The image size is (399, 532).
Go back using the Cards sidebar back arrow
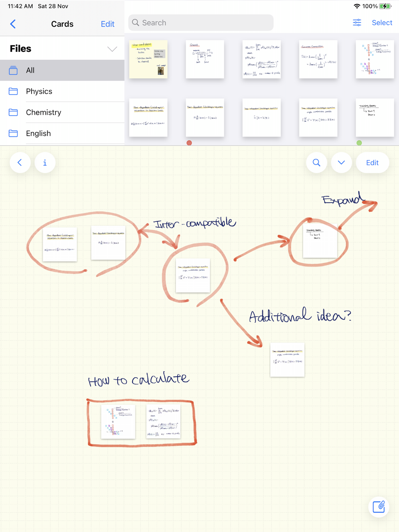pyautogui.click(x=13, y=24)
